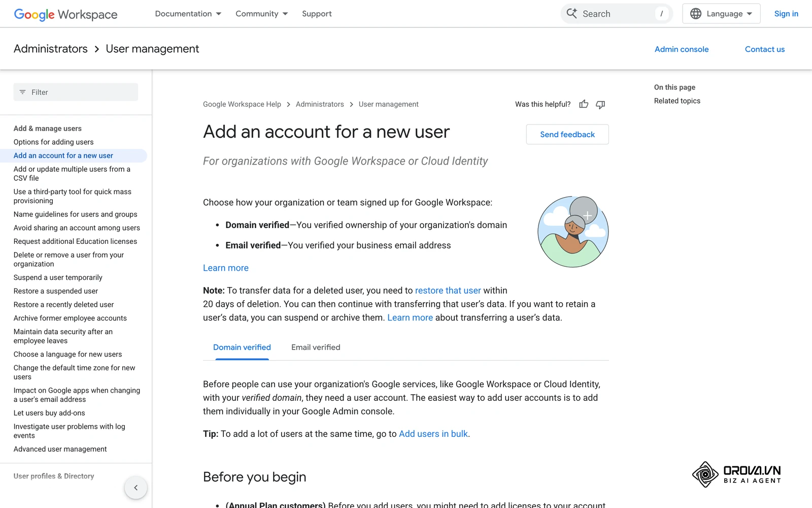812x508 pixels.
Task: Switch to the Domain verified tab
Action: 242,347
